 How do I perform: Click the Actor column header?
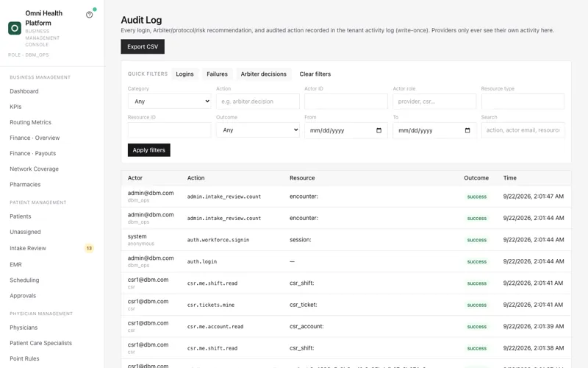point(135,178)
